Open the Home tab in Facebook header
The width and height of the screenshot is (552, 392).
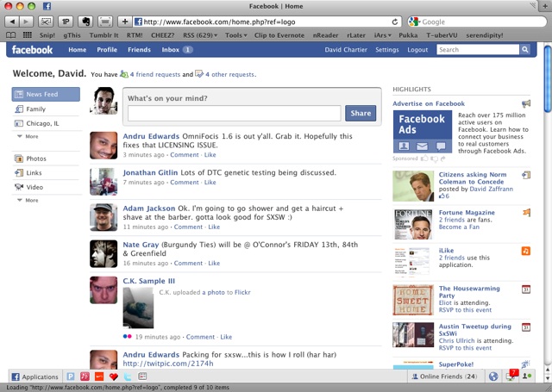[x=78, y=50]
